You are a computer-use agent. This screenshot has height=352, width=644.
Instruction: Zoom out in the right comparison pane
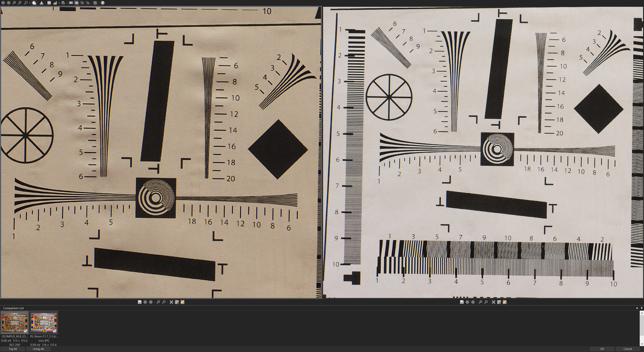[486, 302]
